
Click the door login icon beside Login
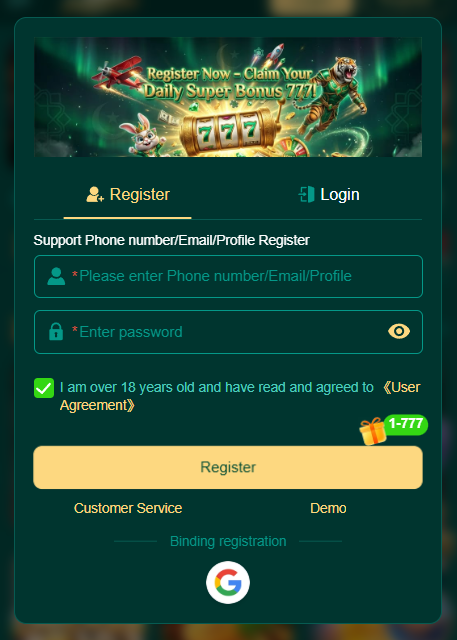pos(306,194)
